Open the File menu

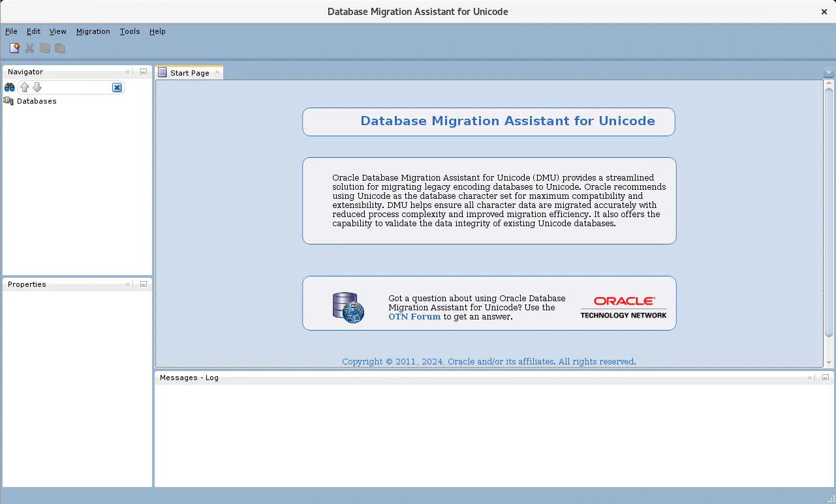[x=10, y=31]
